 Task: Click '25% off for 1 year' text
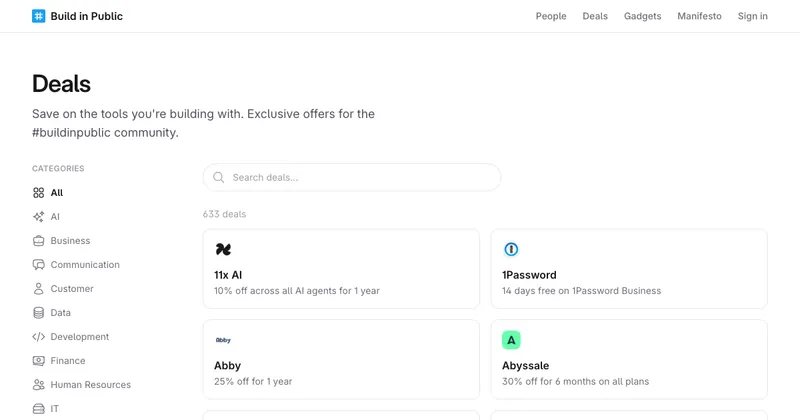point(253,382)
